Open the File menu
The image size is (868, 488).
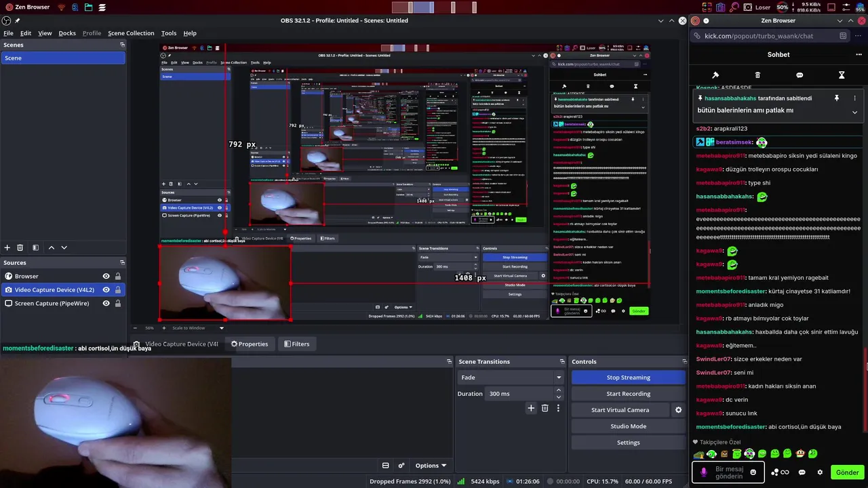pyautogui.click(x=8, y=33)
